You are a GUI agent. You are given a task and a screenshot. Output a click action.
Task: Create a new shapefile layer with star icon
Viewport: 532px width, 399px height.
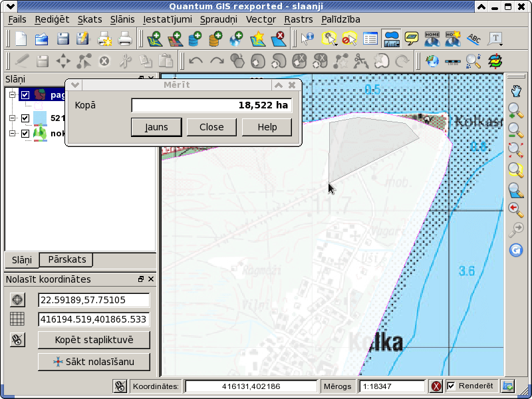(x=257, y=39)
